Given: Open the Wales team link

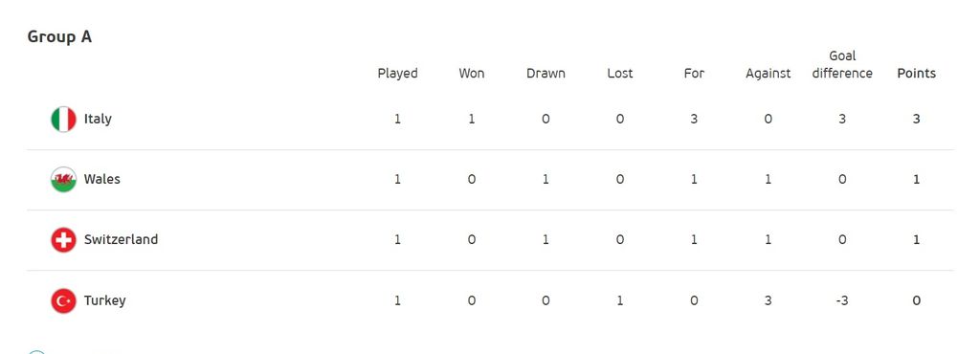Looking at the screenshot, I should (x=101, y=179).
